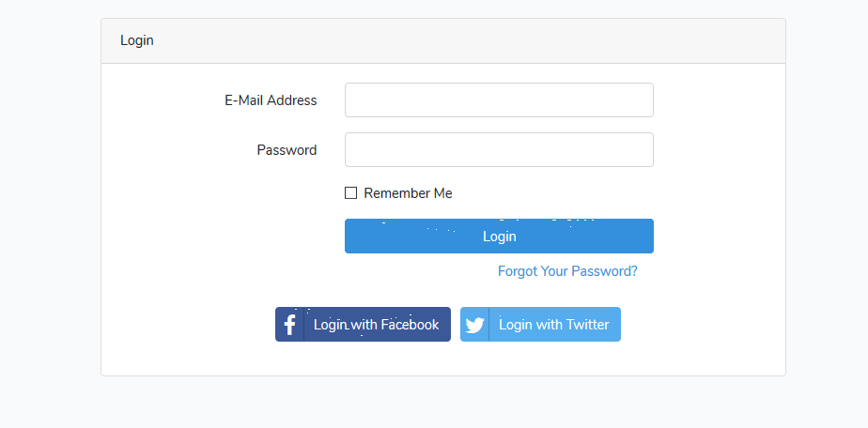Click the "Remember Me" label text

tap(408, 193)
